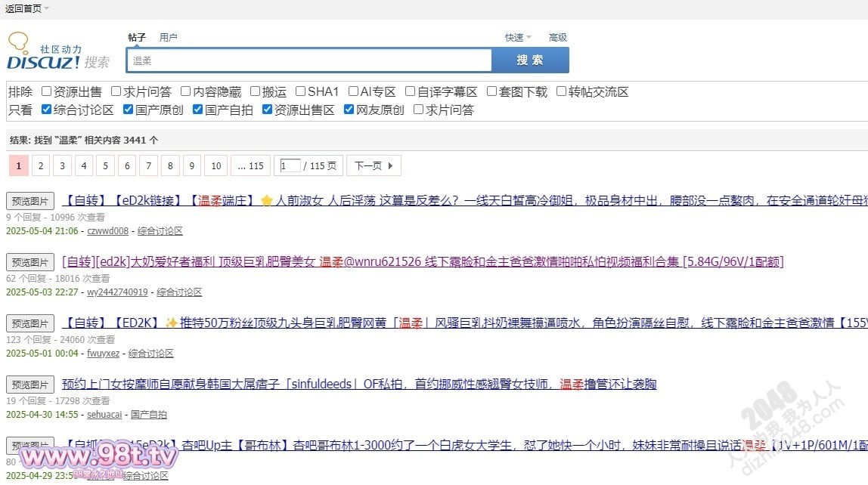The width and height of the screenshot is (868, 485).
Task: Switch to the 用户 search tab
Action: pos(169,37)
